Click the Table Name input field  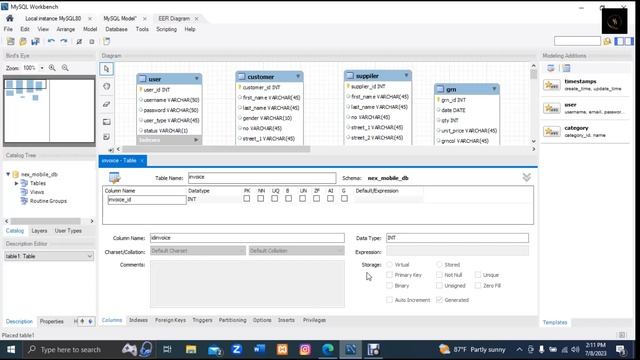[x=262, y=178]
